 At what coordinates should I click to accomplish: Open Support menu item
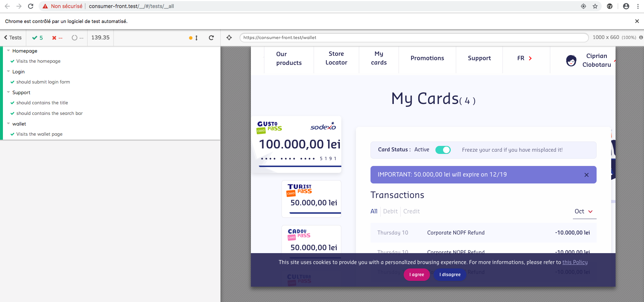click(x=479, y=58)
